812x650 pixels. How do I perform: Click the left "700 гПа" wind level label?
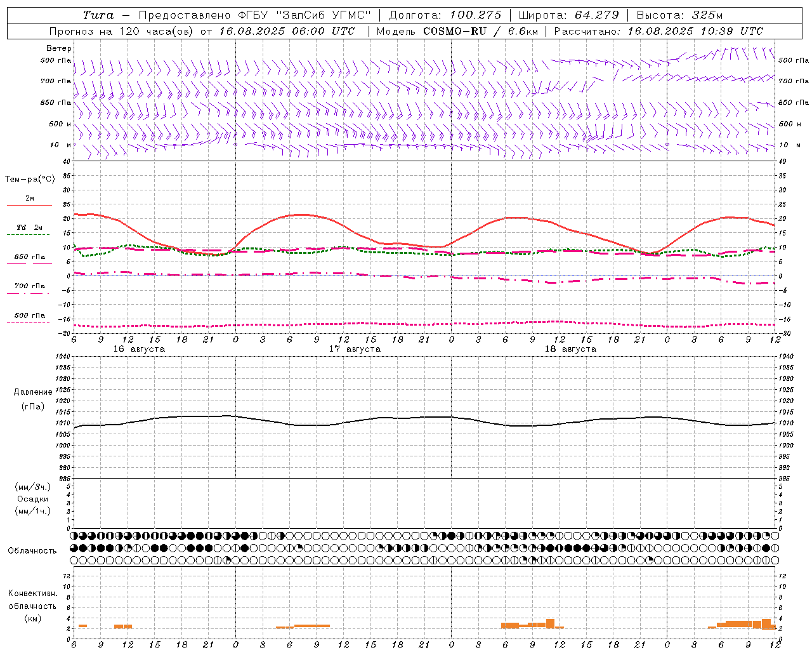coord(56,81)
